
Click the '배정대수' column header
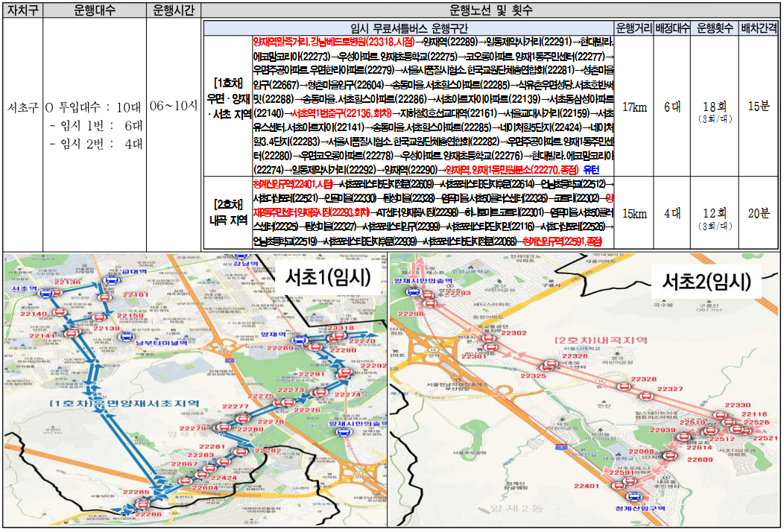(x=671, y=27)
